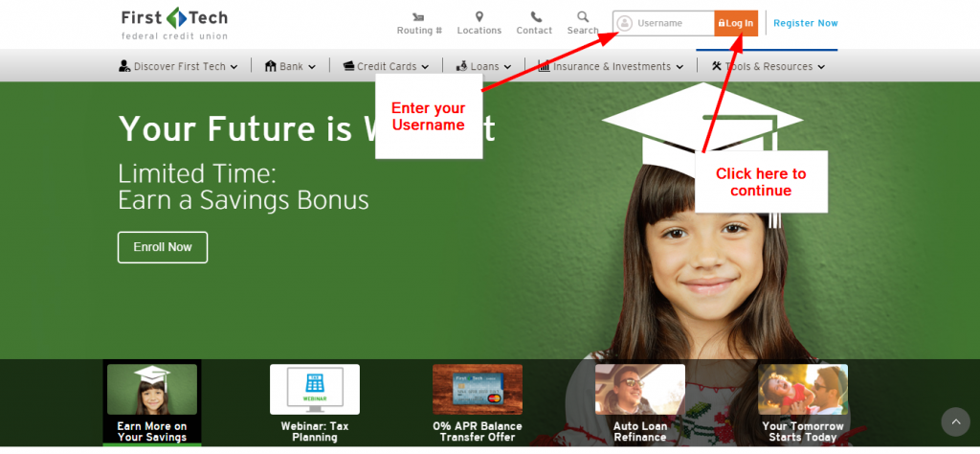Select Webinar: Tax Planning thumbnail

coord(315,390)
